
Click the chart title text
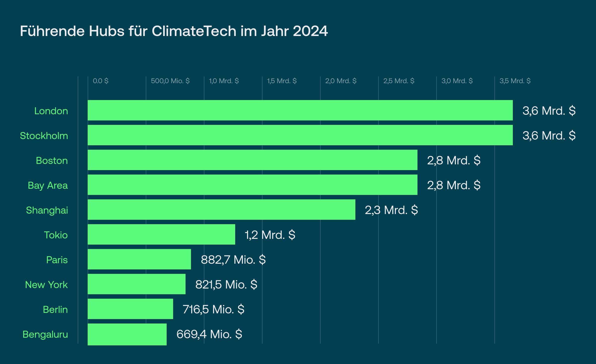[174, 31]
